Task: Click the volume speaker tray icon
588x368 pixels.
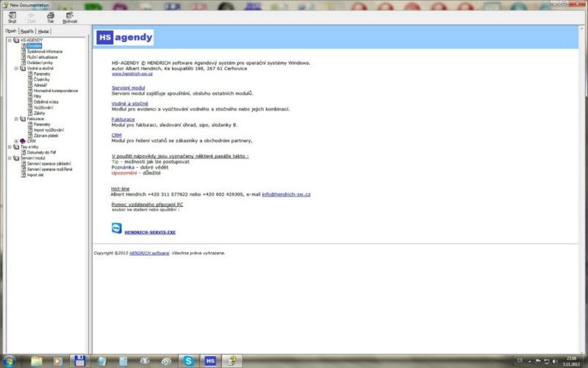Action: [x=555, y=361]
